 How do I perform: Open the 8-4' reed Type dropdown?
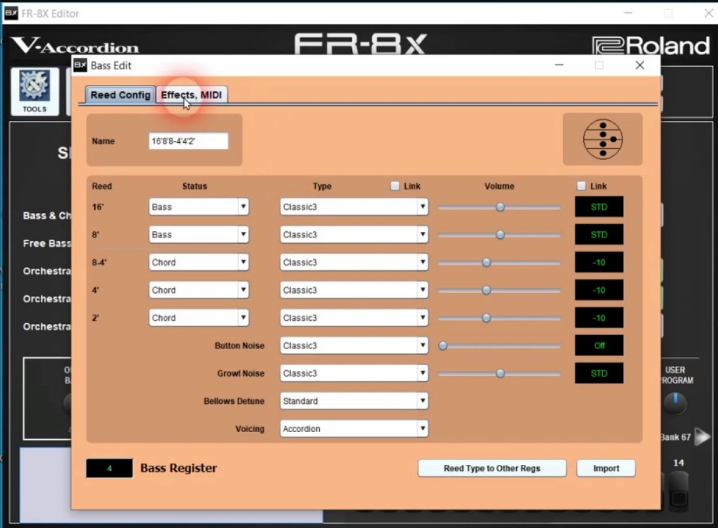tap(353, 262)
